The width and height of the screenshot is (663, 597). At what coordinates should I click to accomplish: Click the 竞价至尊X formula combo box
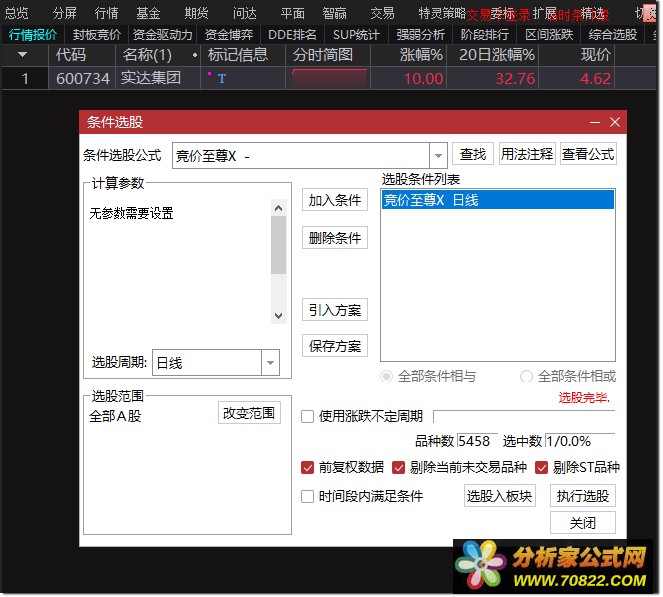pos(310,156)
